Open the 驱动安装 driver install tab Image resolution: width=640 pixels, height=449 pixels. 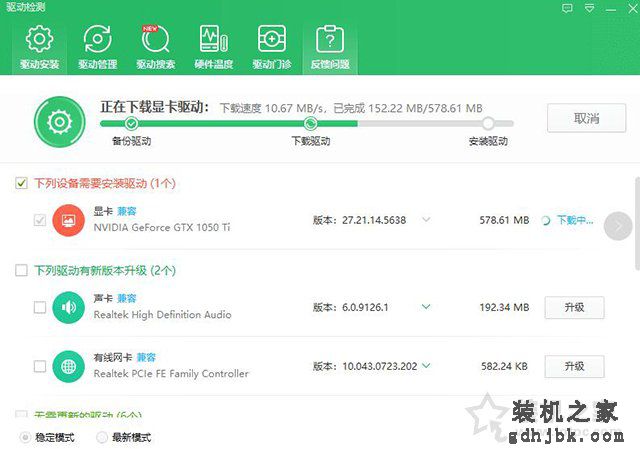pos(40,48)
